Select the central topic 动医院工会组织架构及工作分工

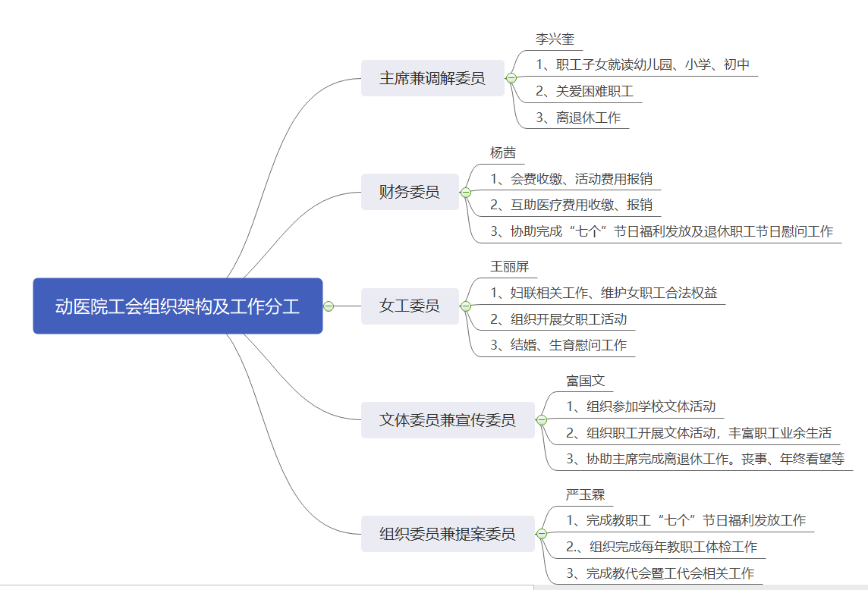178,306
